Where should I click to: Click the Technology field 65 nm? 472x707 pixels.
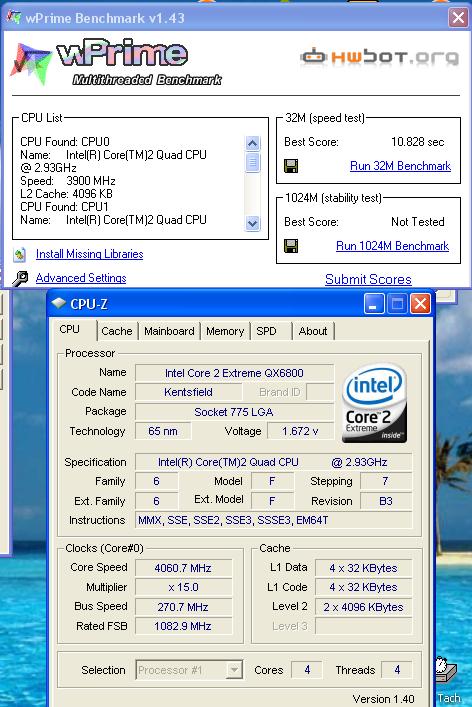coord(163,431)
